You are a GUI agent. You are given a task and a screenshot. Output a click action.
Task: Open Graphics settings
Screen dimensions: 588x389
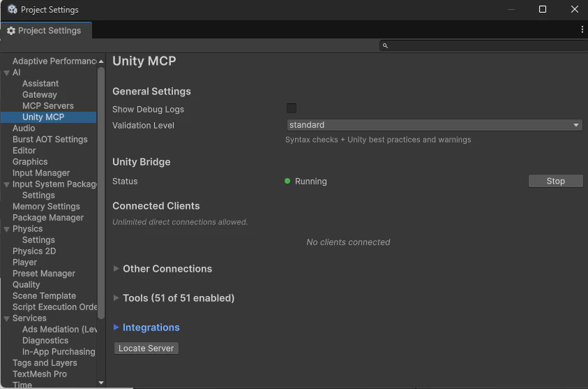coord(30,162)
